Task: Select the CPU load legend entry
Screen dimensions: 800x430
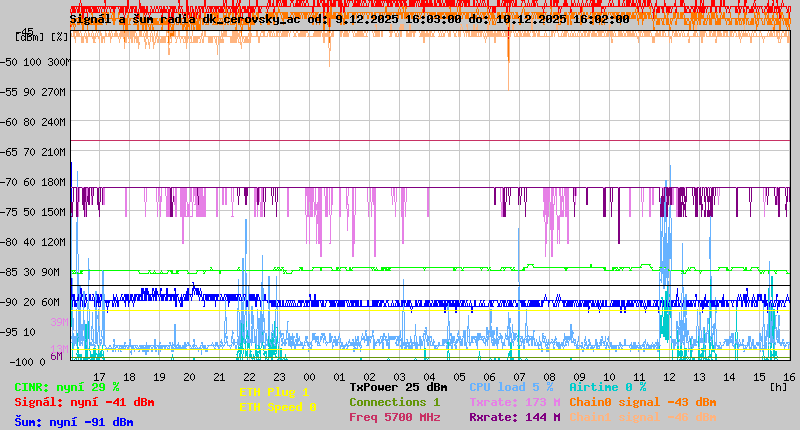Action: coord(511,387)
